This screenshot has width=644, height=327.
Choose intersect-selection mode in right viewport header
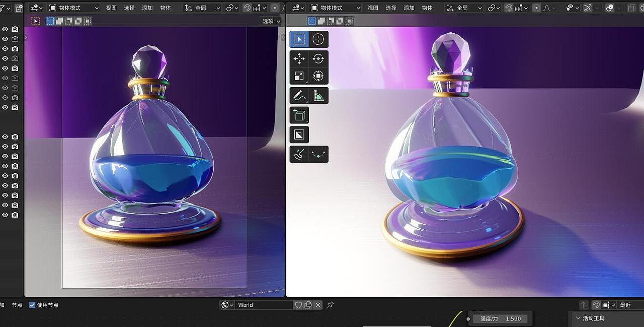(x=349, y=21)
